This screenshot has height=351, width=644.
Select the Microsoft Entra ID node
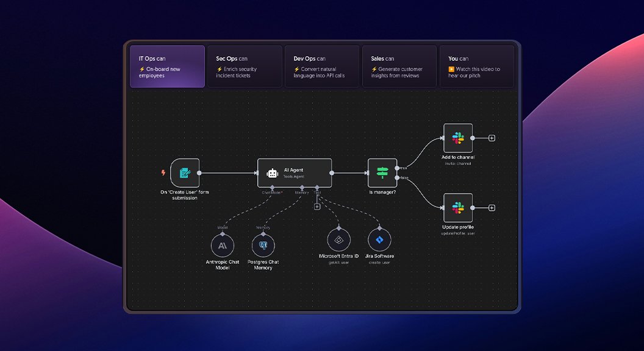[x=338, y=240]
